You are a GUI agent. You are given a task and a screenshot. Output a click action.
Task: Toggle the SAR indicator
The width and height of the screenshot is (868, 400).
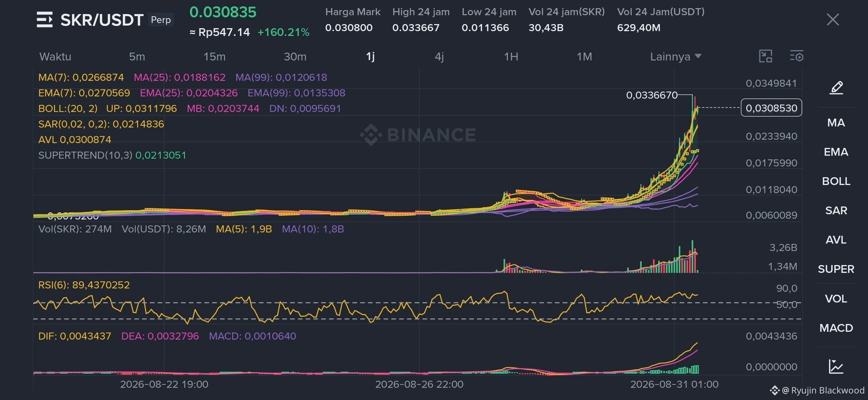click(836, 211)
